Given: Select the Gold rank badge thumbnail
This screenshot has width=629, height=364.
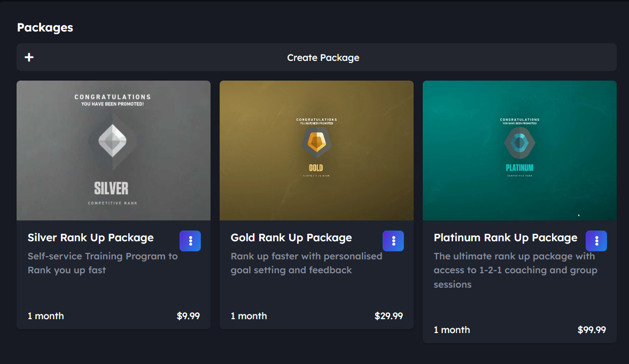Looking at the screenshot, I should (x=316, y=151).
